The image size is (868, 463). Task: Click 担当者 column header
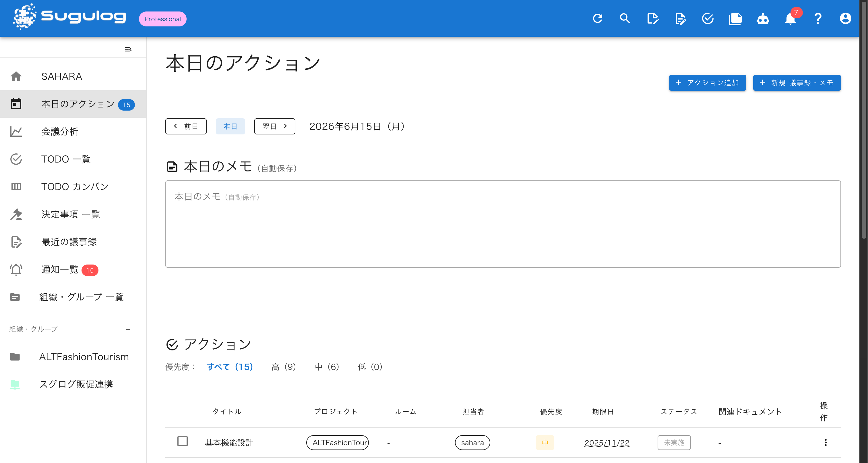point(473,412)
